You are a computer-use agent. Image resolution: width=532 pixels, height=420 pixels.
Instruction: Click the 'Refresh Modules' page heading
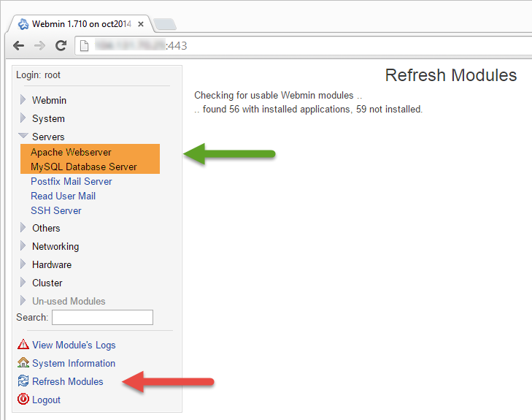(x=451, y=75)
